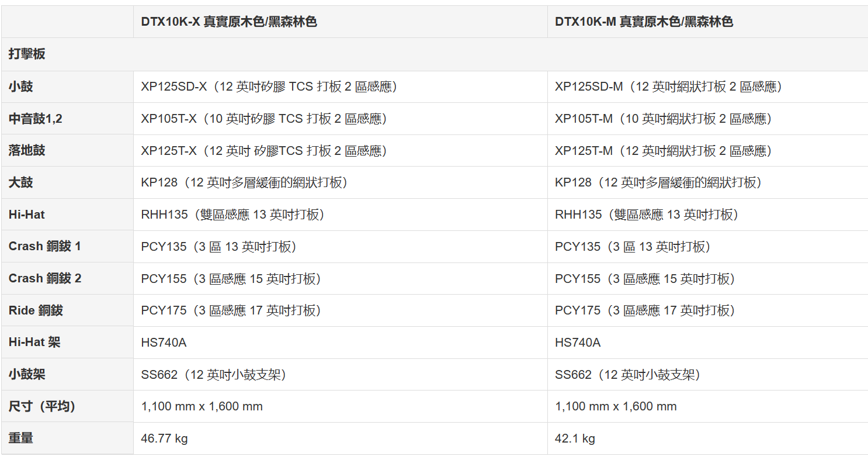This screenshot has width=868, height=463.
Task: Click the DTX10K-M column header
Action: tap(644, 22)
